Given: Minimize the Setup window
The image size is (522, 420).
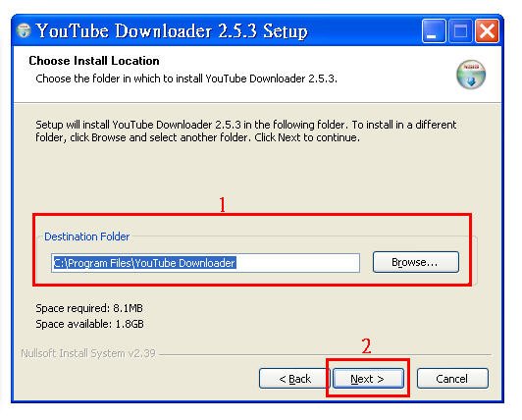Looking at the screenshot, I should point(434,31).
